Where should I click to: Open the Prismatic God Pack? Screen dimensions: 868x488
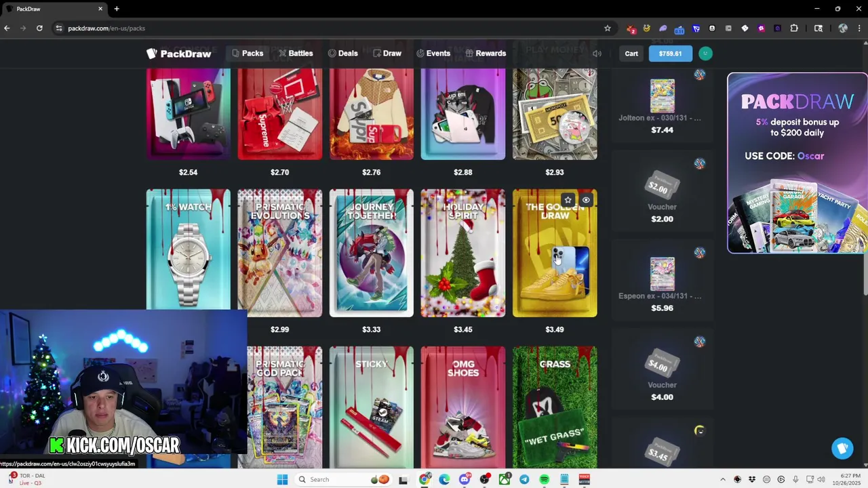(x=284, y=407)
